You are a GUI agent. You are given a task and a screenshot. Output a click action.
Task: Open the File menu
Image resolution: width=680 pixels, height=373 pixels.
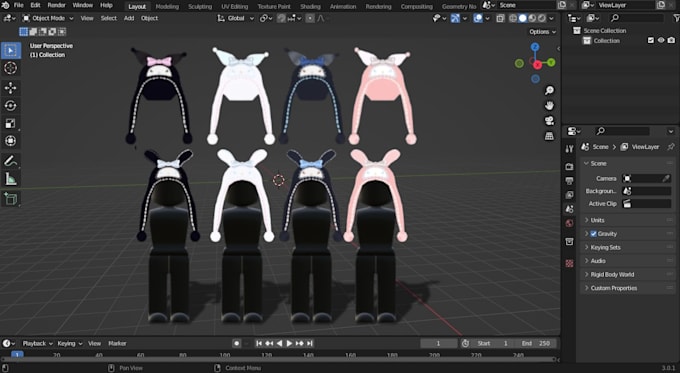click(19, 5)
